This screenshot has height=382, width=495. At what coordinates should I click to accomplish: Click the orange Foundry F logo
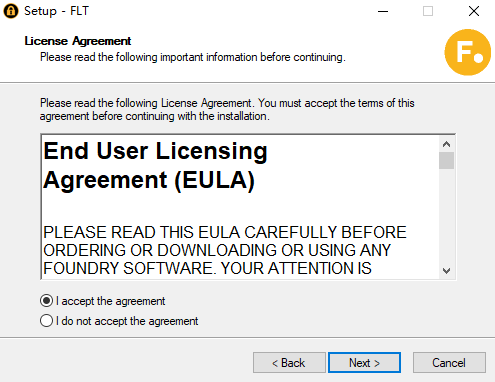(x=468, y=52)
